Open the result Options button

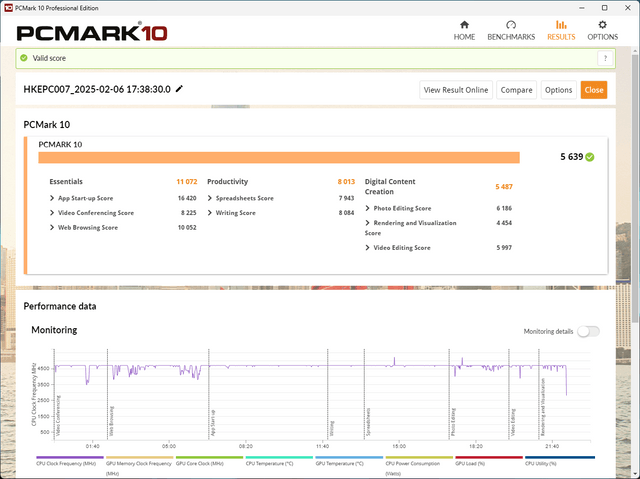point(558,90)
